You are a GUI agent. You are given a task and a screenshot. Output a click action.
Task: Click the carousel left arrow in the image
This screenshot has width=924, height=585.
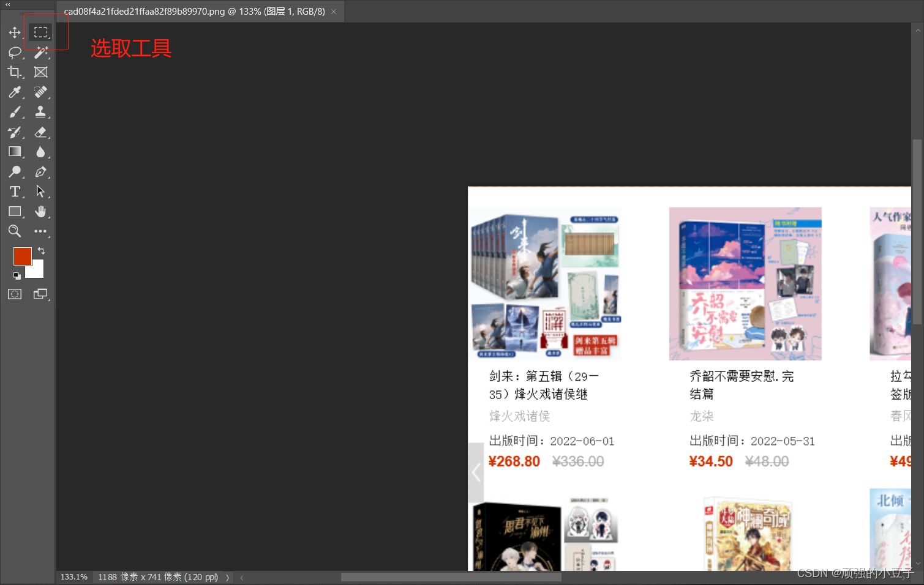coord(476,472)
